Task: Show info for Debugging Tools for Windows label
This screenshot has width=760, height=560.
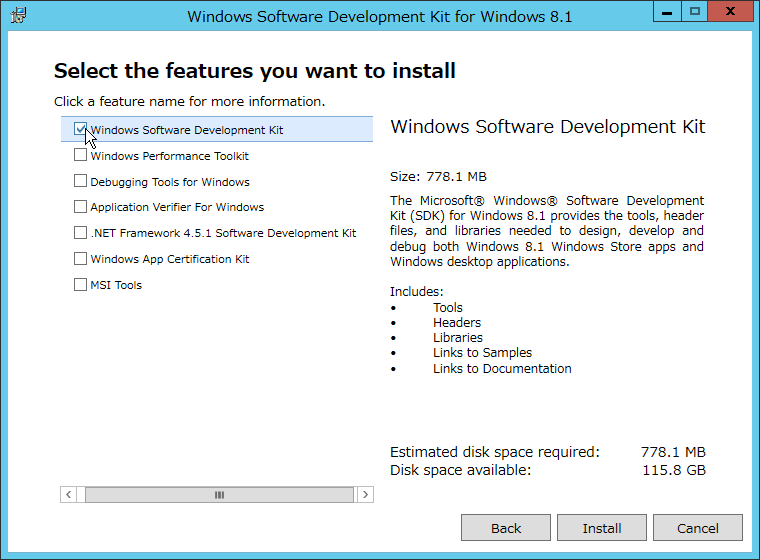Action: pos(170,182)
